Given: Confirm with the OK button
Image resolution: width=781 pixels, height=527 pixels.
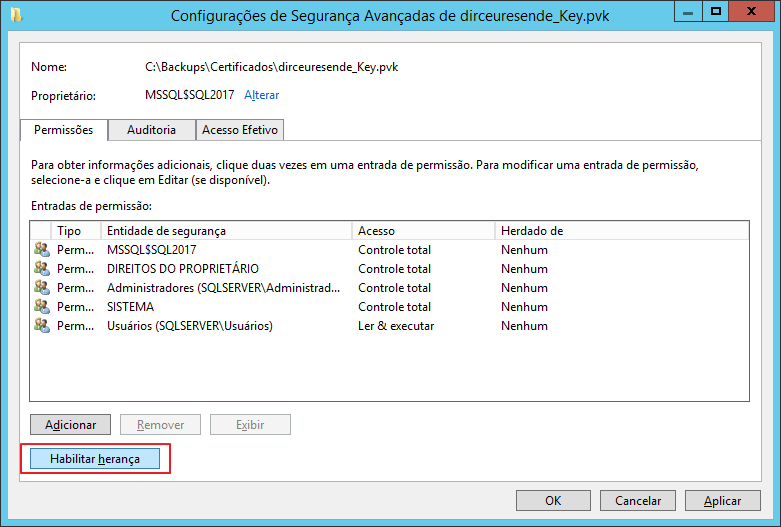Looking at the screenshot, I should tap(553, 501).
